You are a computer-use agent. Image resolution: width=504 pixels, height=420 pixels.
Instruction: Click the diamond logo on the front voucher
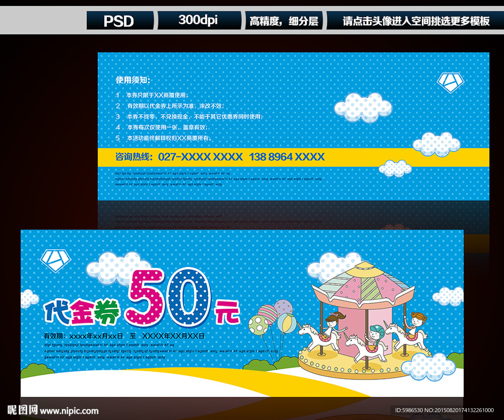pos(55,261)
